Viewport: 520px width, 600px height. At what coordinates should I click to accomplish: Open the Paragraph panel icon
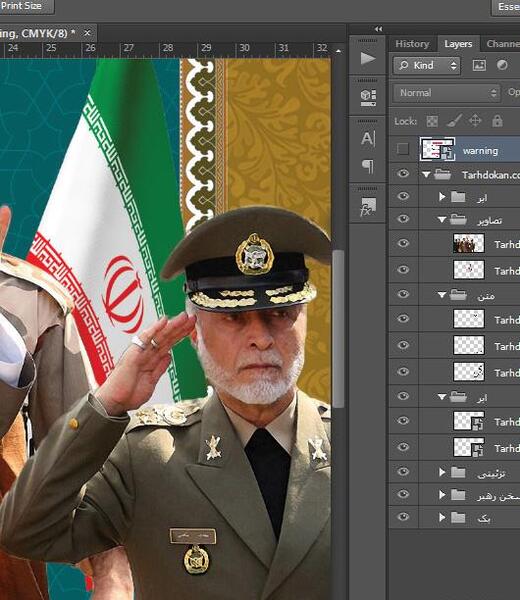click(368, 166)
